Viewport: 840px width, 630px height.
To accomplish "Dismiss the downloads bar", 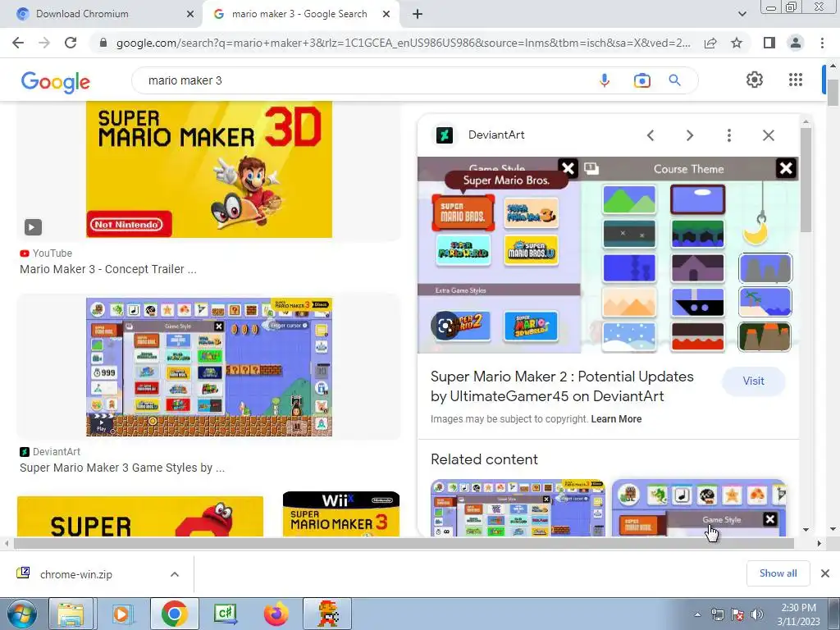I will pyautogui.click(x=825, y=573).
